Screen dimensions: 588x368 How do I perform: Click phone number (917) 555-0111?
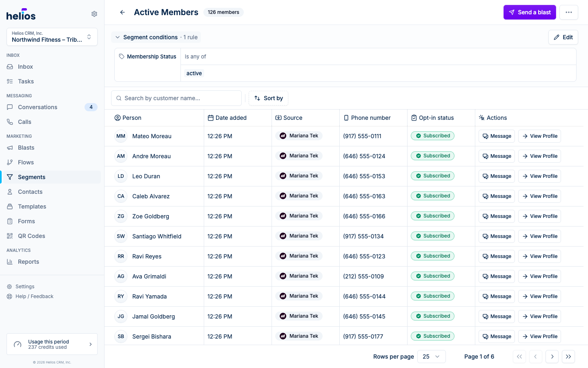click(362, 136)
